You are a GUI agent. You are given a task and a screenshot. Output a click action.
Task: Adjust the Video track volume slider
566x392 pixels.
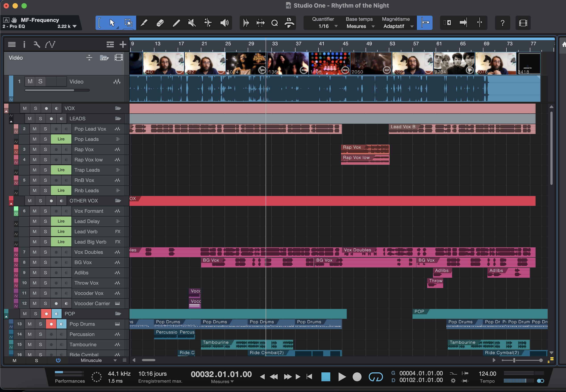(57, 90)
